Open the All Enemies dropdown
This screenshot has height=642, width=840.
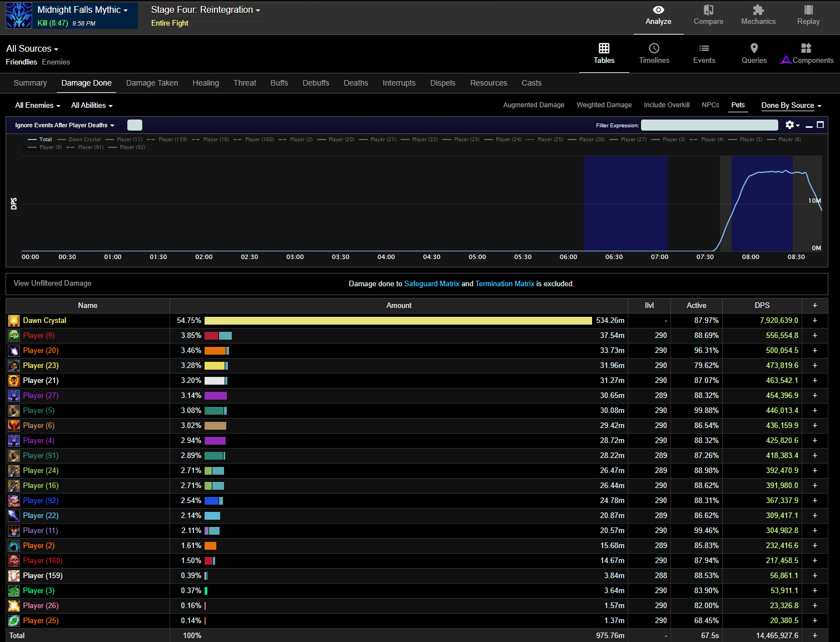(x=38, y=105)
